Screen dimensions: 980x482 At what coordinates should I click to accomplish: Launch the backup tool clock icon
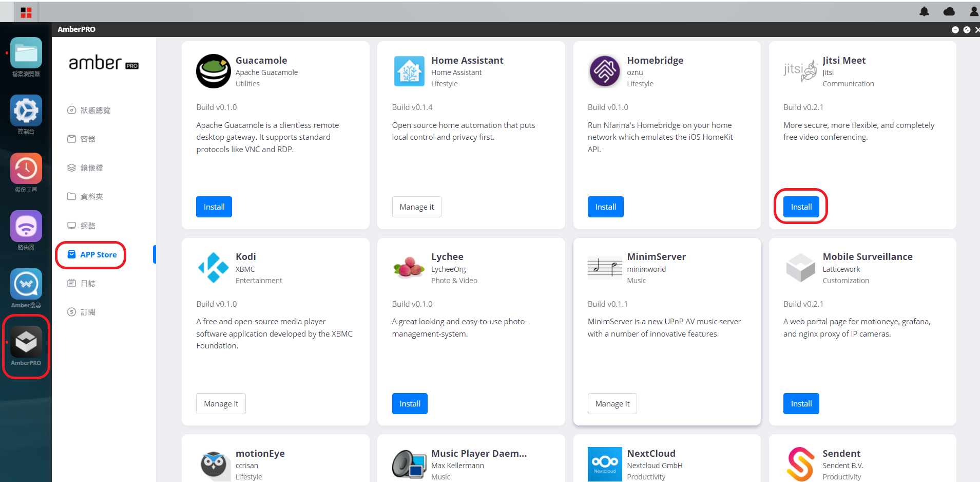(26, 169)
